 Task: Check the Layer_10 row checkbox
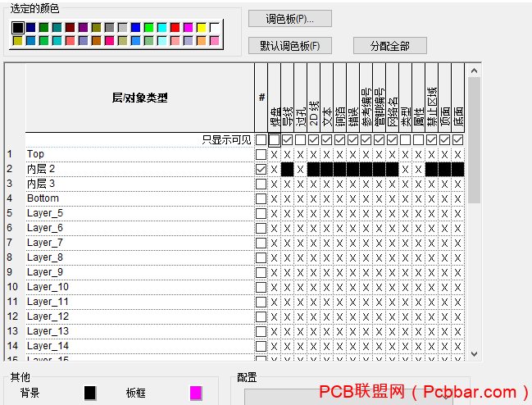point(261,287)
